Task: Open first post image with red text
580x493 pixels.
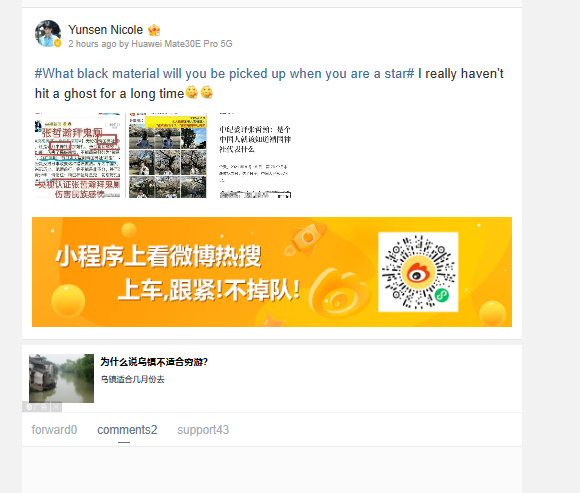Action: coord(78,156)
